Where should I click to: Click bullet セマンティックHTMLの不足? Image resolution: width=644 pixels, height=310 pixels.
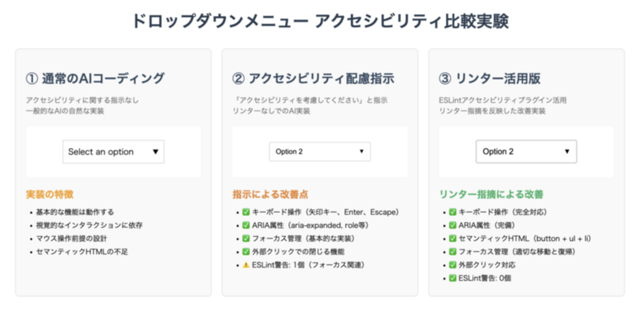pos(82,252)
